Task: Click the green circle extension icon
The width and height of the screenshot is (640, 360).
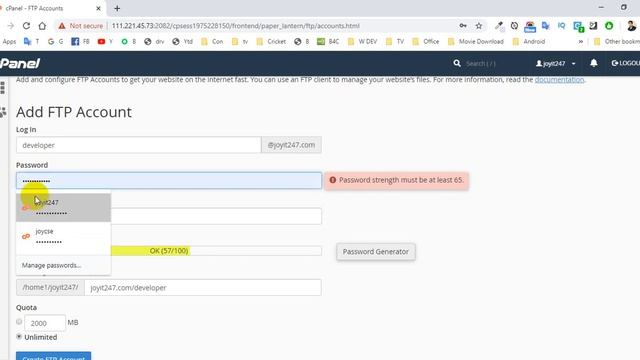Action: coord(609,26)
